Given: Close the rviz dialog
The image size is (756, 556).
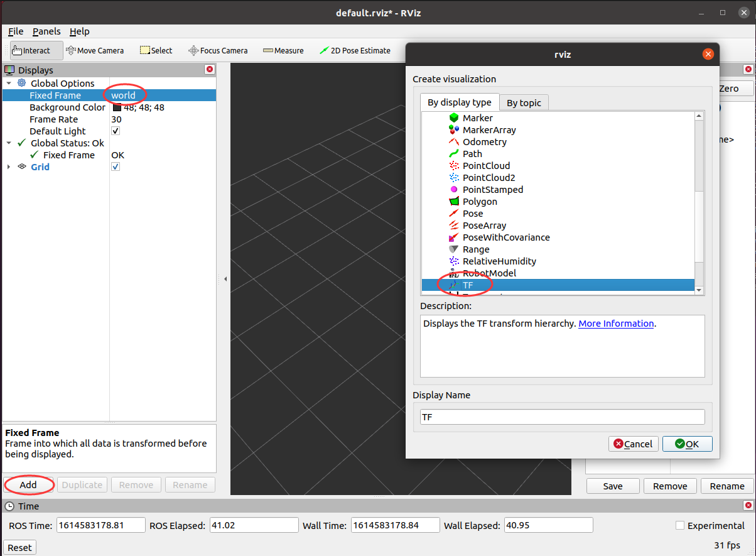Looking at the screenshot, I should point(708,55).
